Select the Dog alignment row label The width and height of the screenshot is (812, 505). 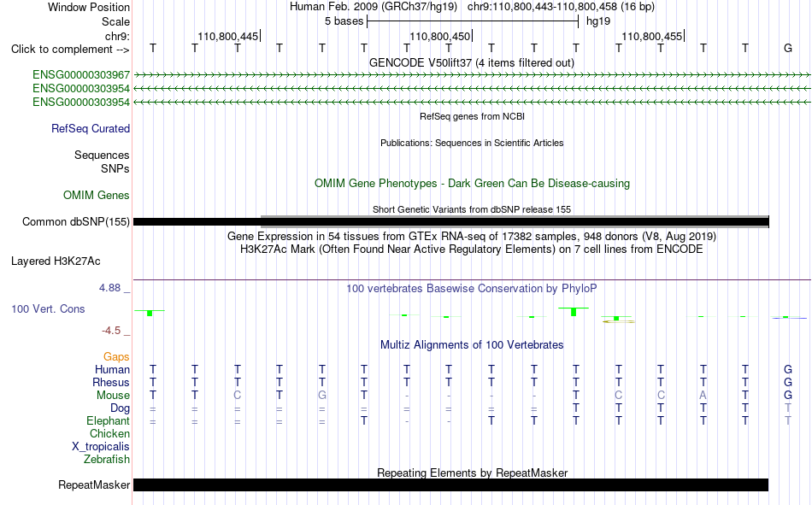coord(120,408)
